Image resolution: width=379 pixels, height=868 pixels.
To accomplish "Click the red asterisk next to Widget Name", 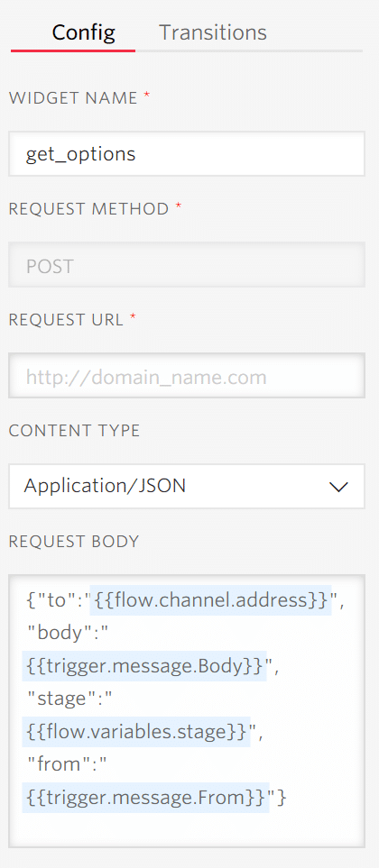I will [147, 96].
